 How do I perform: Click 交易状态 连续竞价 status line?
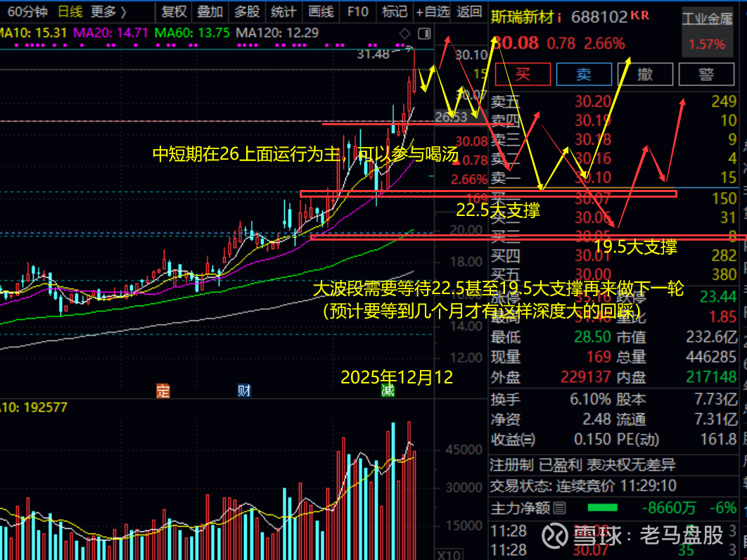pos(584,486)
